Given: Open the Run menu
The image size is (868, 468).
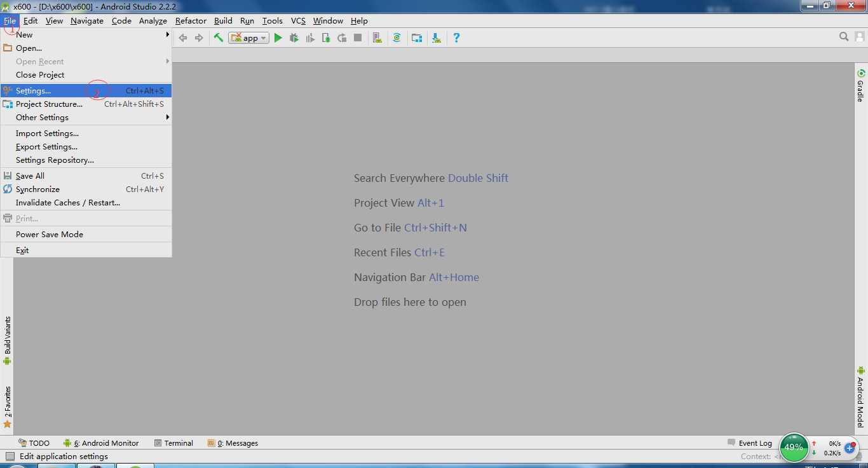Looking at the screenshot, I should coord(247,20).
